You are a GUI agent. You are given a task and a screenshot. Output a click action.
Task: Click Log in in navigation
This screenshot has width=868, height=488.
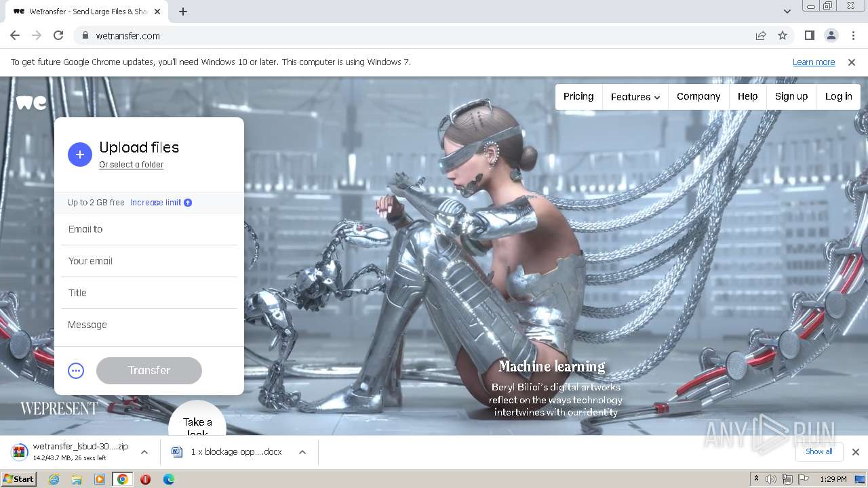coord(838,96)
